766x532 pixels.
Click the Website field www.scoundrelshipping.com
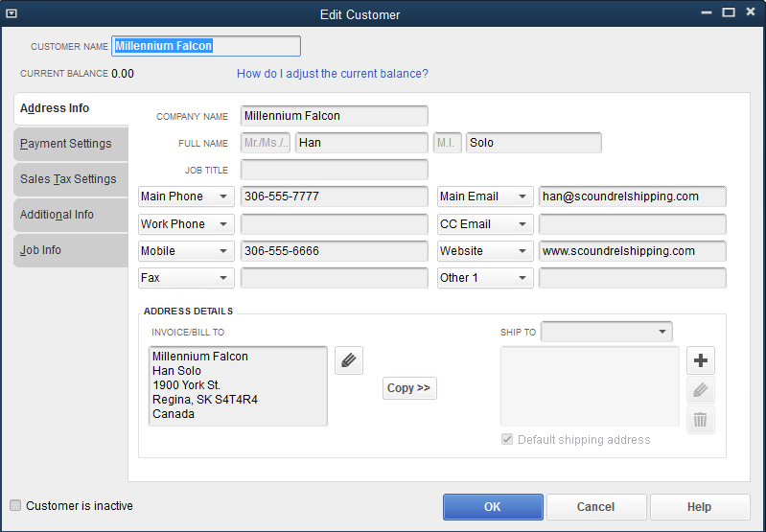point(632,251)
